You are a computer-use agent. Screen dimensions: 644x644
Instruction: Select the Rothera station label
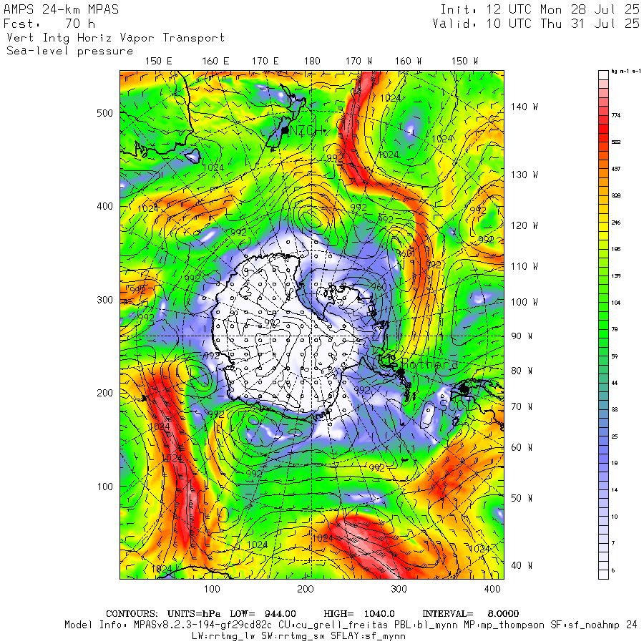(x=429, y=364)
